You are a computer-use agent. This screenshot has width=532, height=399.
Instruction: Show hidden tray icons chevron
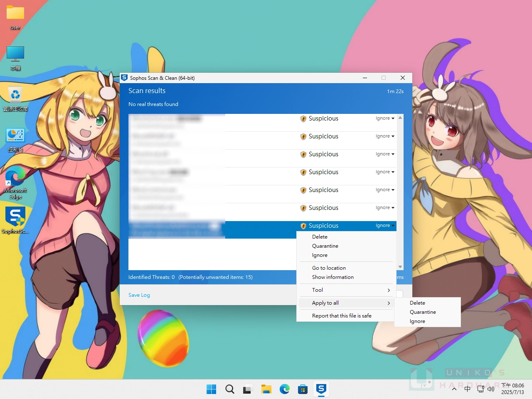454,389
